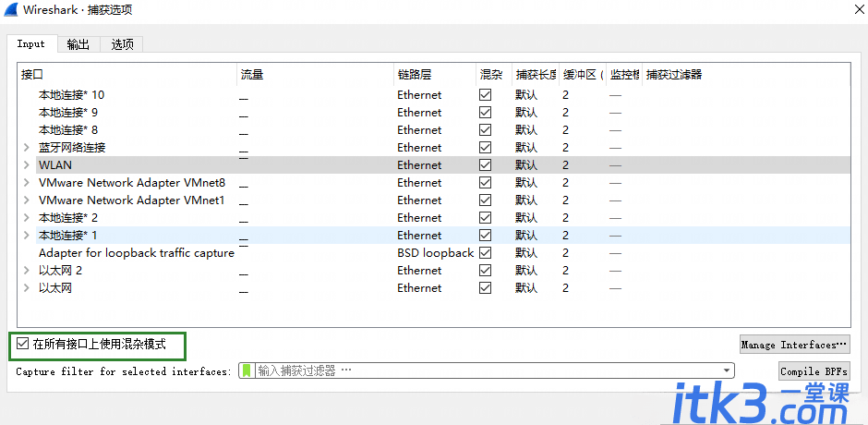Click the 捕获长度 column header
868x425 pixels.
(536, 74)
